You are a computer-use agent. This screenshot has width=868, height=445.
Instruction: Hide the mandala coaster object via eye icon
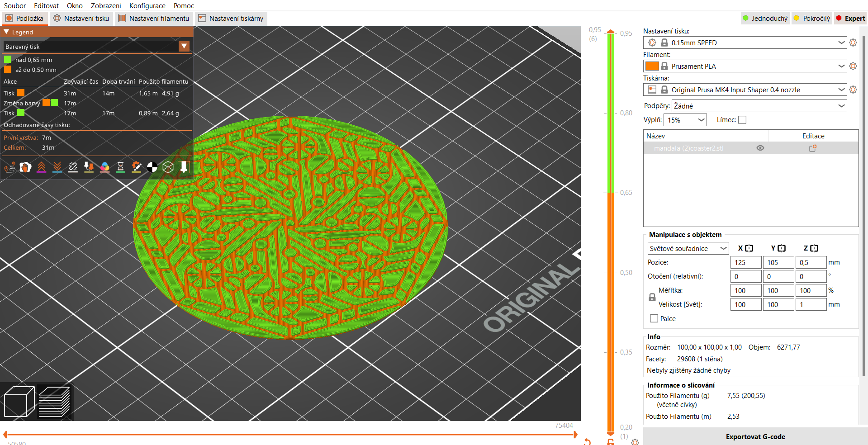[x=760, y=148]
